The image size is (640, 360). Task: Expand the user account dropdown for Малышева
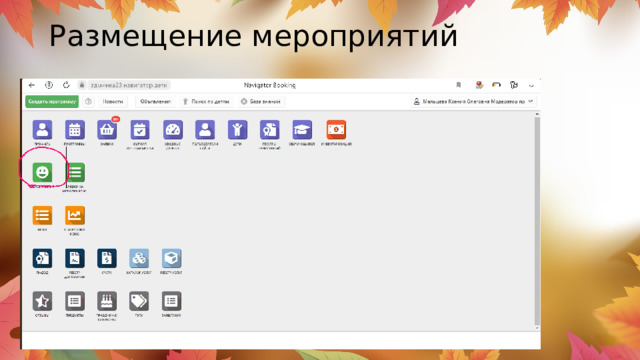coord(474,101)
